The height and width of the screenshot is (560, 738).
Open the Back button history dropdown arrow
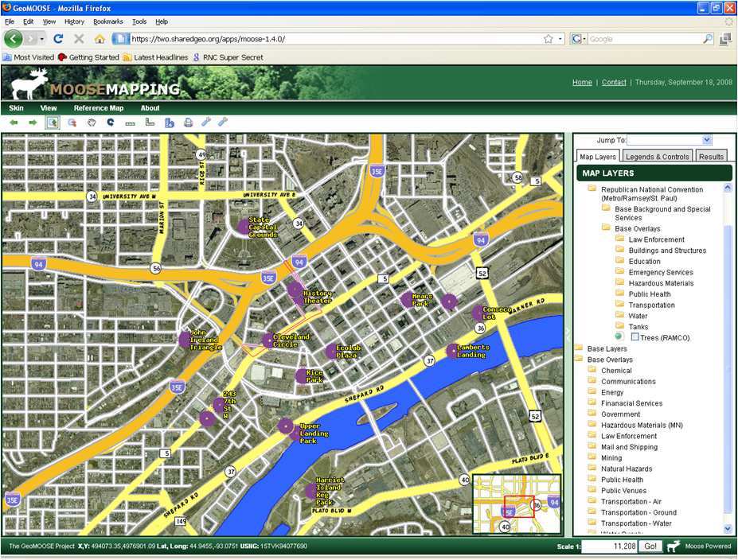[x=42, y=38]
